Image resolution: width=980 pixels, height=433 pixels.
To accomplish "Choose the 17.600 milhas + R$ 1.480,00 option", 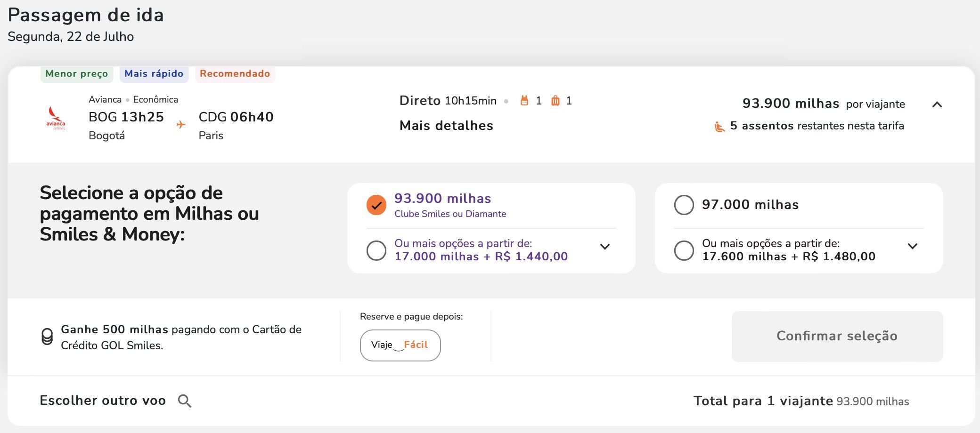I will [x=684, y=250].
